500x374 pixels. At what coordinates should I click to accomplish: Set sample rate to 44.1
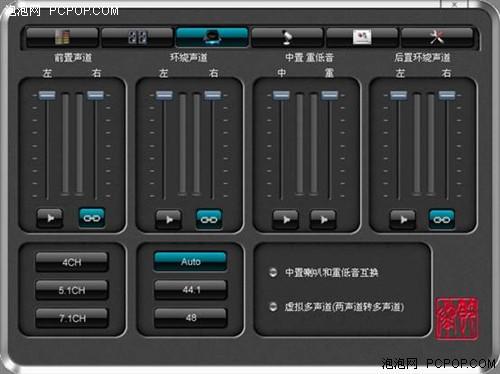coord(191,290)
